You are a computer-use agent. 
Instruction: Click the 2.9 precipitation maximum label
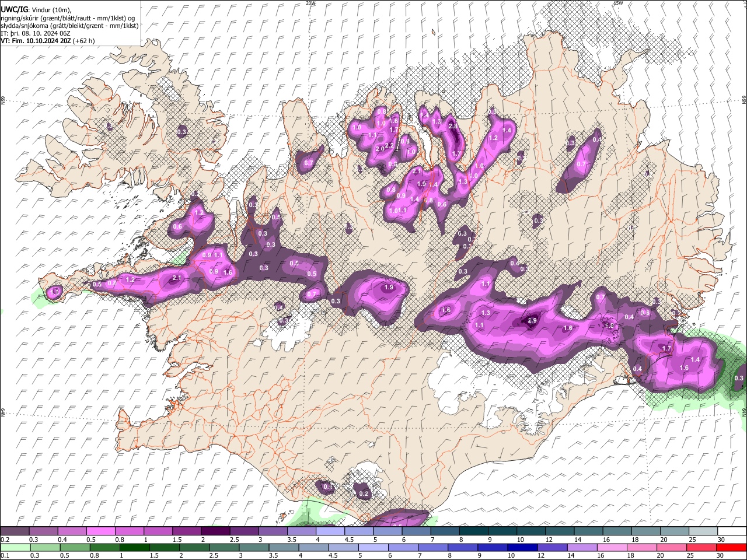(x=532, y=321)
